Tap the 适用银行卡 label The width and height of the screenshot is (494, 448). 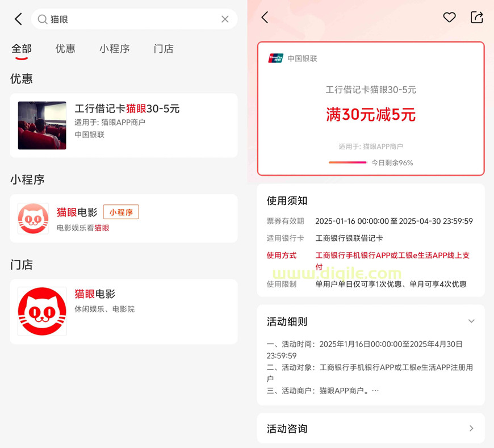click(x=286, y=238)
